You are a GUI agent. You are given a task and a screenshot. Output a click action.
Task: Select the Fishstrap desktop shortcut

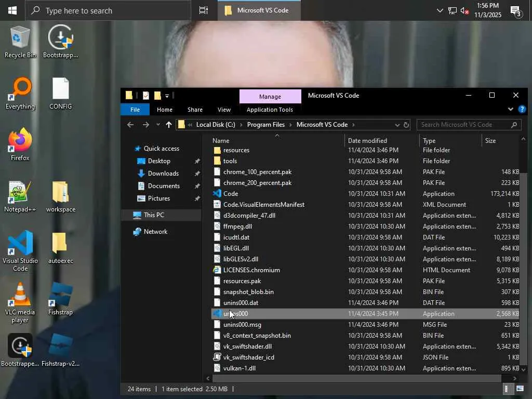point(60,299)
